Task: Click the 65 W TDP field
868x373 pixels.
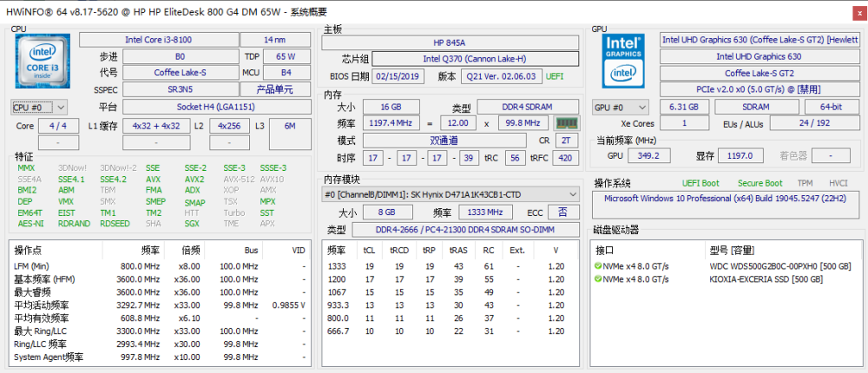Action: coord(286,56)
